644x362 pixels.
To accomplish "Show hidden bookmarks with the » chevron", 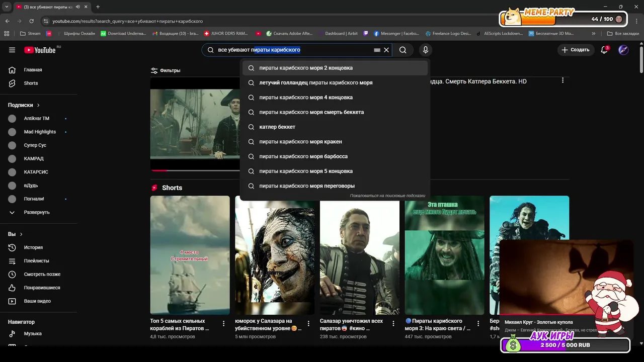I will click(594, 34).
